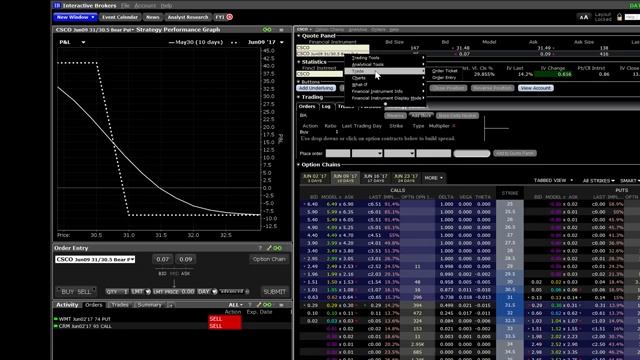Click the layout lock padlock icon

tap(619, 17)
